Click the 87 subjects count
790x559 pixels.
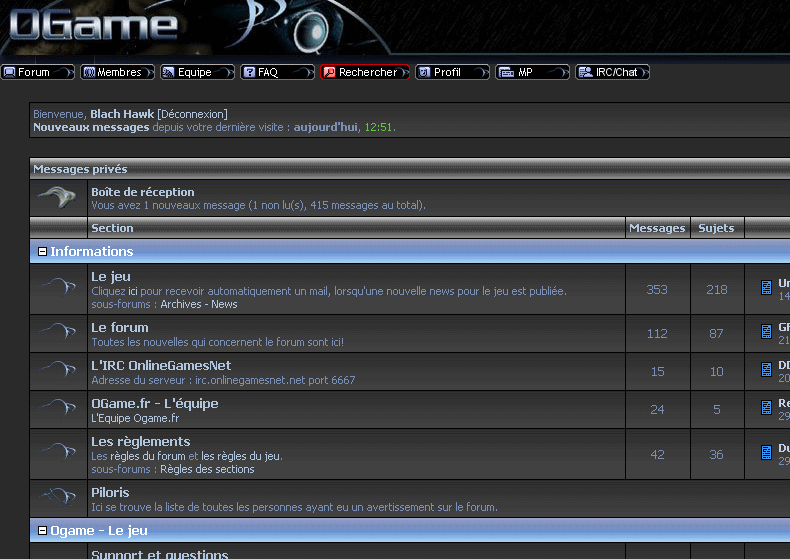(x=716, y=333)
